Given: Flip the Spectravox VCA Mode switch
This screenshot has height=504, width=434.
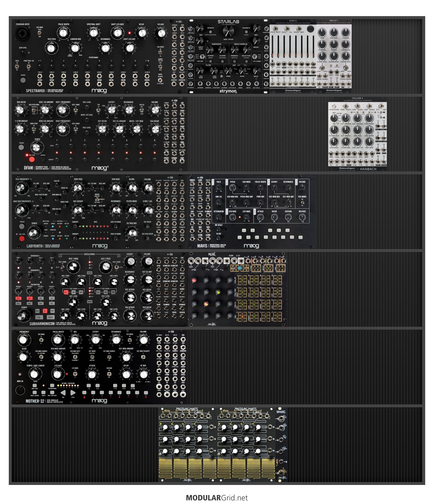Looking at the screenshot, I should click(x=160, y=52).
